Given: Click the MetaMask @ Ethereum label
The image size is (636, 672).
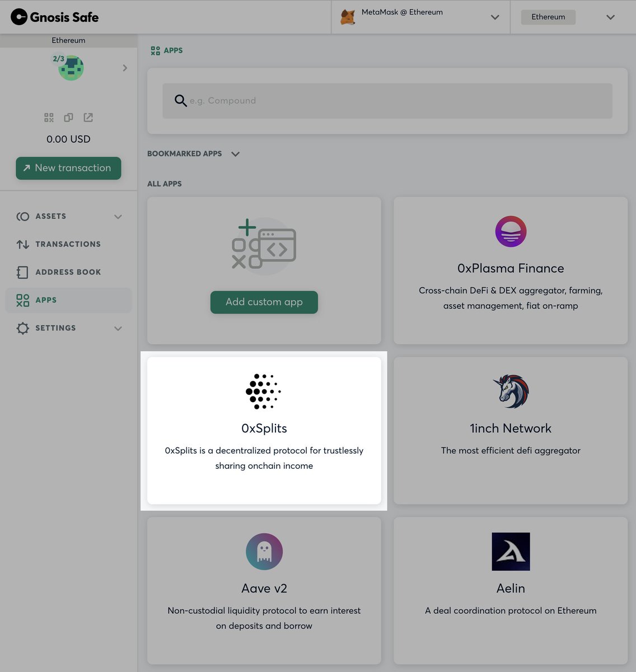Looking at the screenshot, I should click(x=402, y=12).
